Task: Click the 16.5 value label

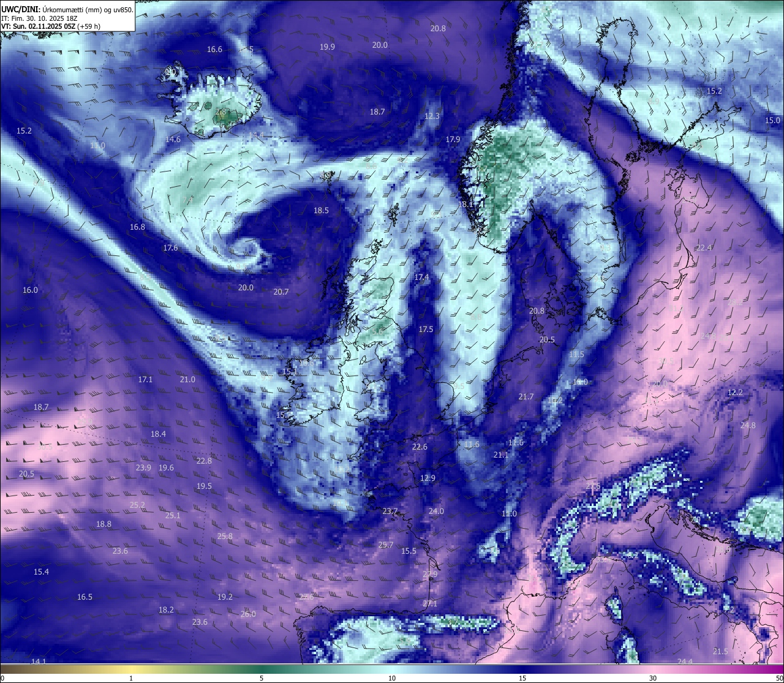Action: tap(85, 597)
